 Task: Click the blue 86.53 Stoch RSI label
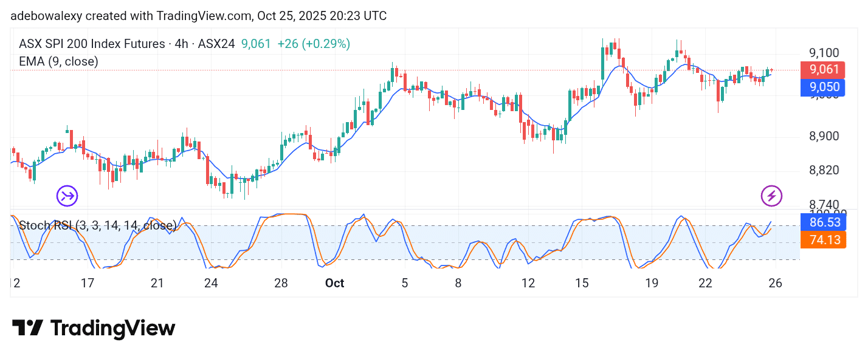pyautogui.click(x=822, y=222)
